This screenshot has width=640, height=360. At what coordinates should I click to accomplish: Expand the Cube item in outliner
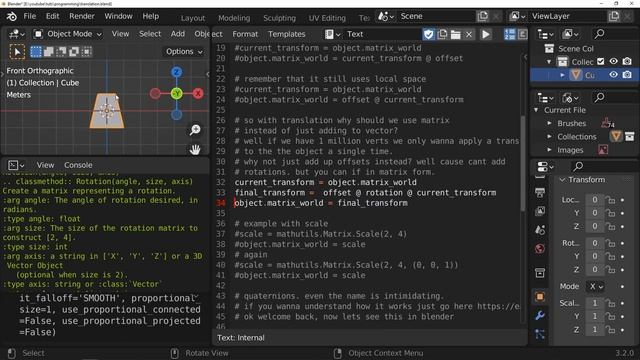point(562,75)
